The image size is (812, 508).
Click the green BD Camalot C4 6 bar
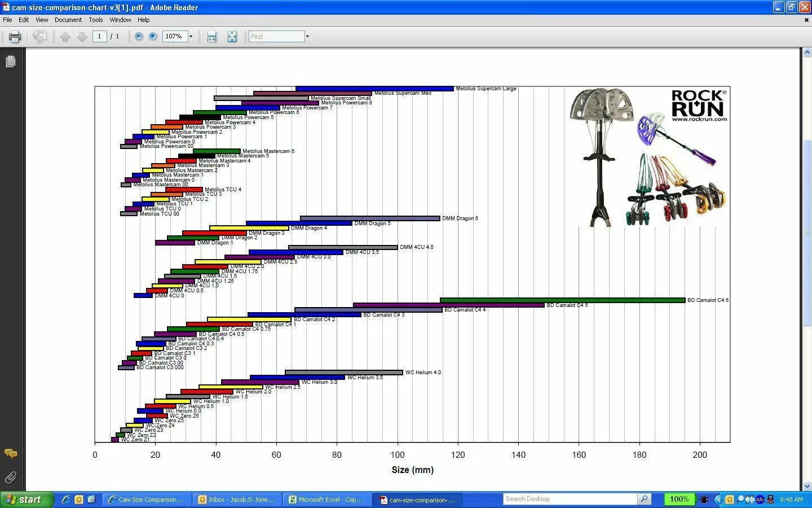(x=562, y=300)
